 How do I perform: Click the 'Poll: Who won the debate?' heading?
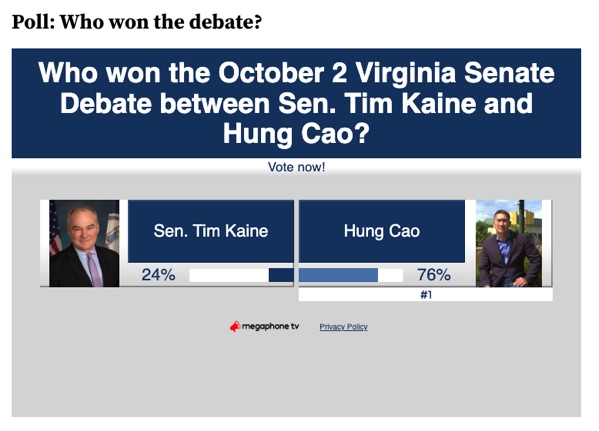tap(137, 22)
